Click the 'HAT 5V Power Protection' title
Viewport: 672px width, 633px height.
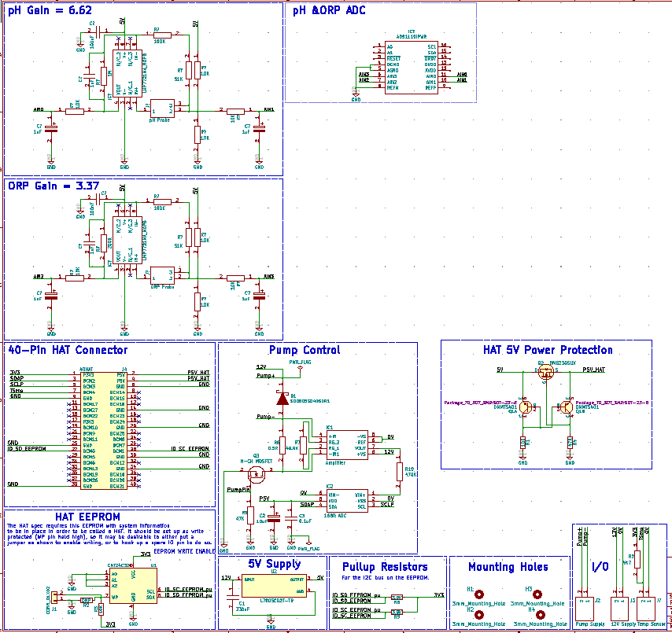pyautogui.click(x=548, y=350)
